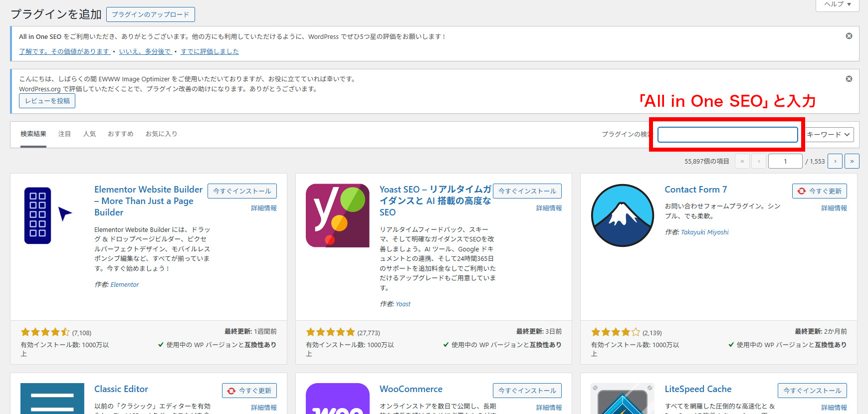Click author link Elementor

tap(125, 284)
